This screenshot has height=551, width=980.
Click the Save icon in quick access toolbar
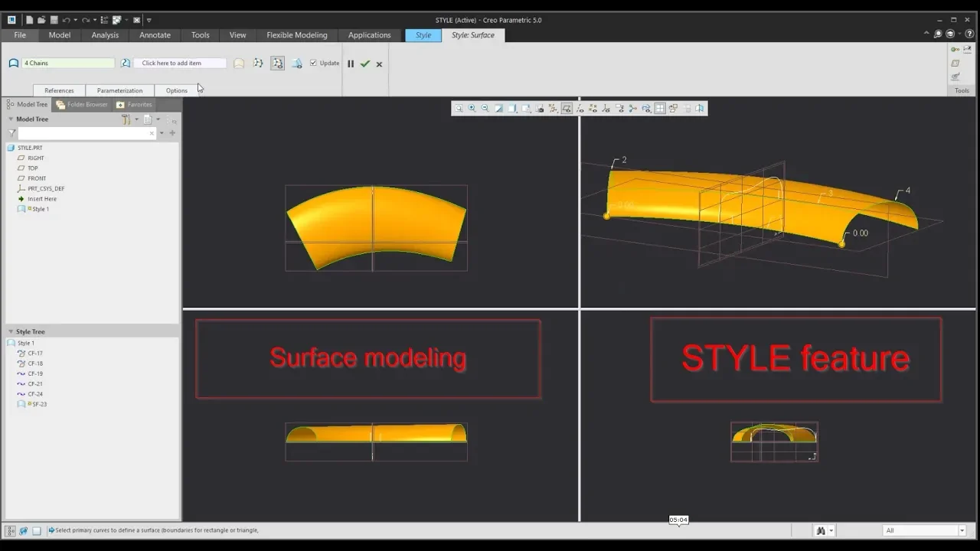point(54,20)
